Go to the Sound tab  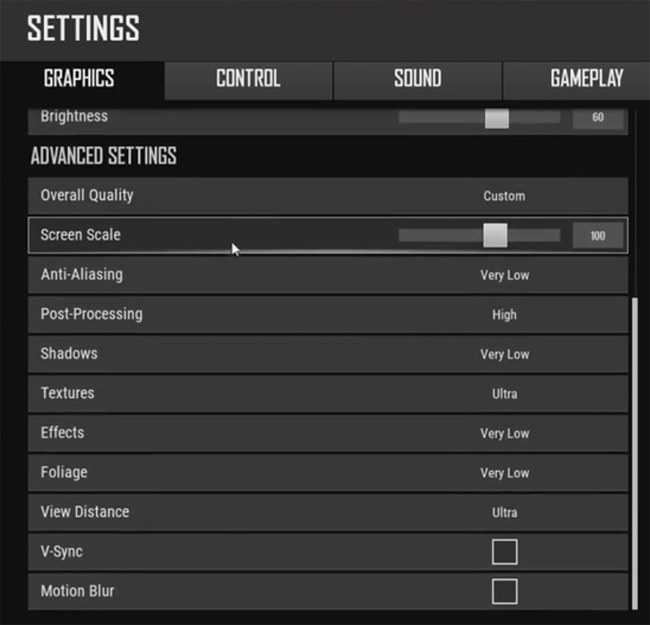tap(417, 79)
